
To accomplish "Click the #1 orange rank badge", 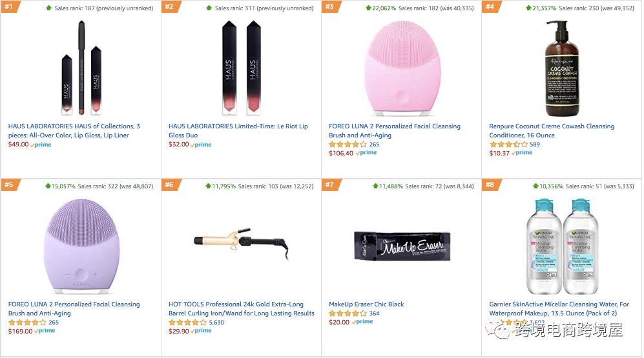I will (x=9, y=7).
